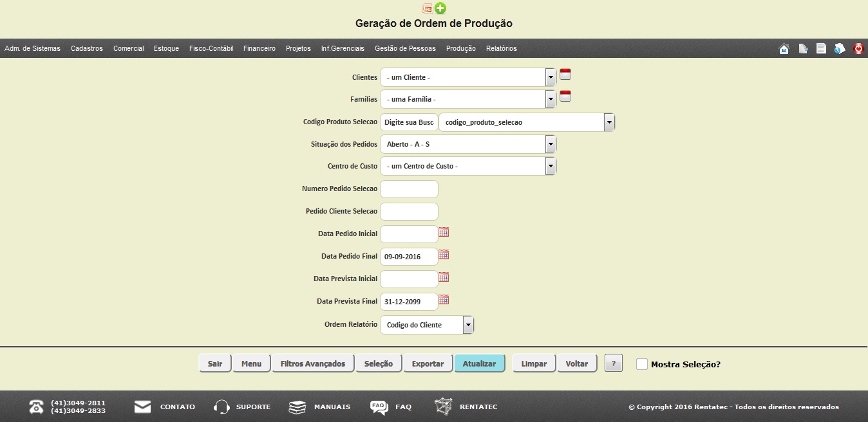Screen dimensions: 868x422
Task: Click the headset Suporte icon
Action: (222, 407)
